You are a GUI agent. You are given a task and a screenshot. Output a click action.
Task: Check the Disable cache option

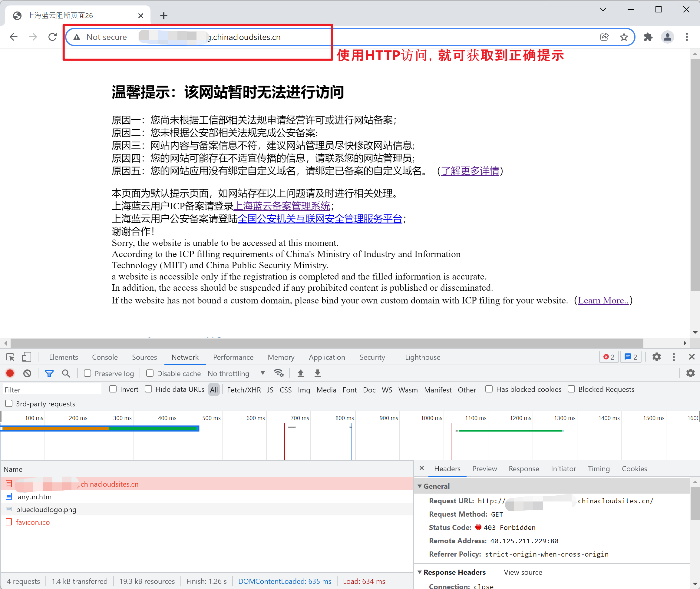tap(150, 373)
